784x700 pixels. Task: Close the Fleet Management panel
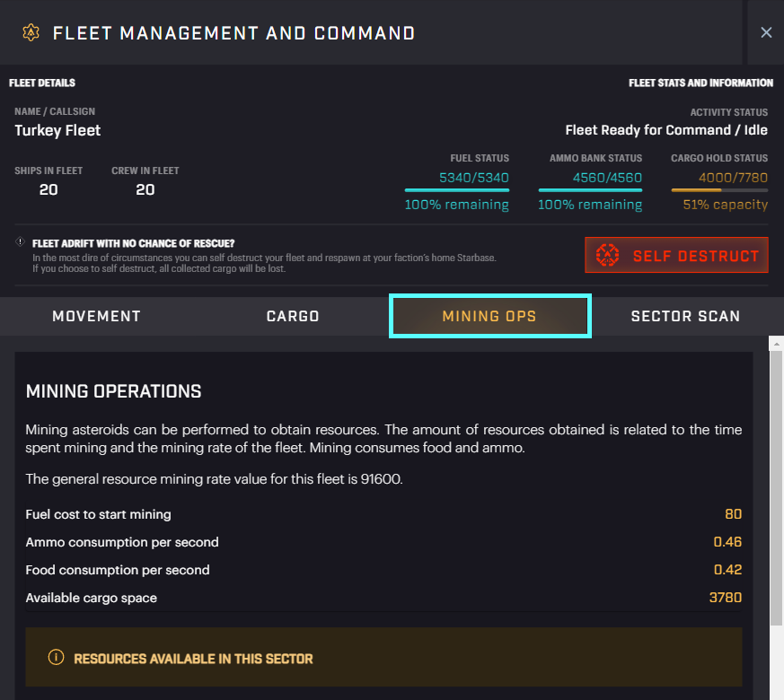point(766,32)
